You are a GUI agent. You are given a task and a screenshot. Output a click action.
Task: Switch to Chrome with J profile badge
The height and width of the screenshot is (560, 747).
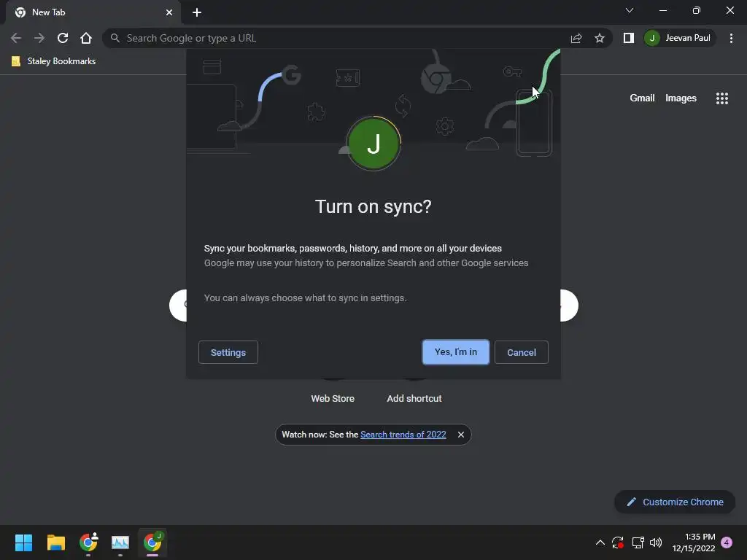tap(152, 542)
